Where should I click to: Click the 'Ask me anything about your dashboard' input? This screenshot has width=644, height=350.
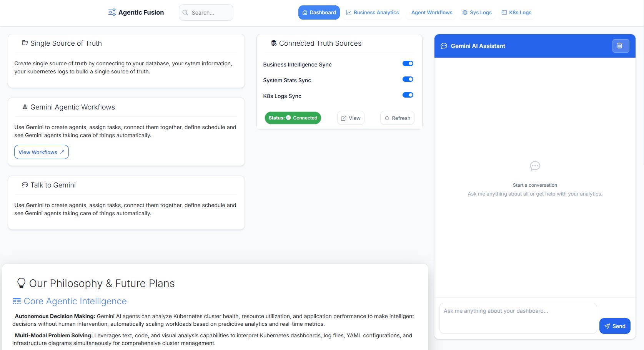pyautogui.click(x=518, y=318)
